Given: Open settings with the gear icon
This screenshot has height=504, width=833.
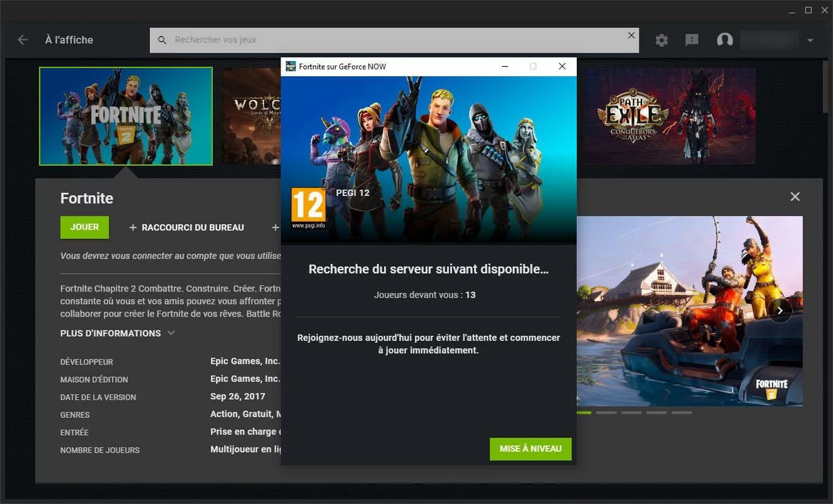Looking at the screenshot, I should point(662,40).
